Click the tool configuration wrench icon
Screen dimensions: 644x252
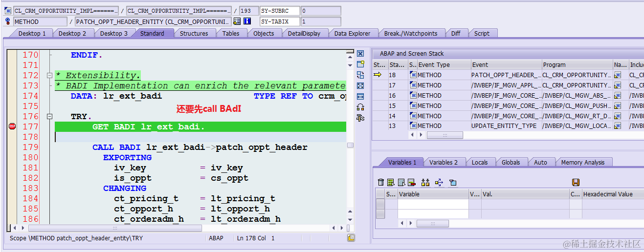point(360,118)
